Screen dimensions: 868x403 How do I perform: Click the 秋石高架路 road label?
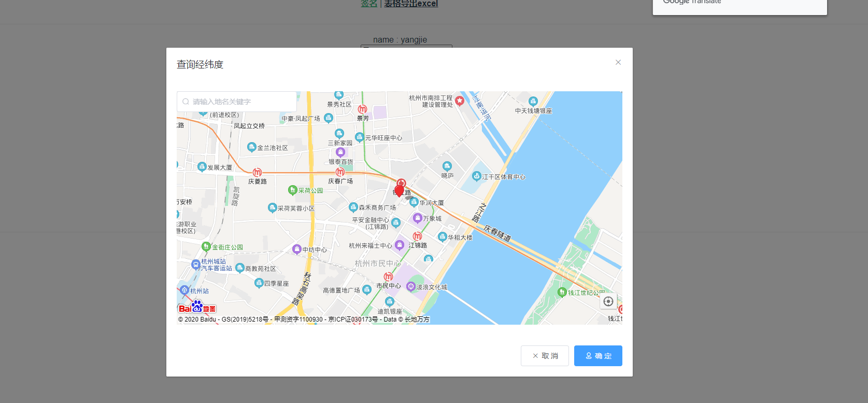[302, 288]
